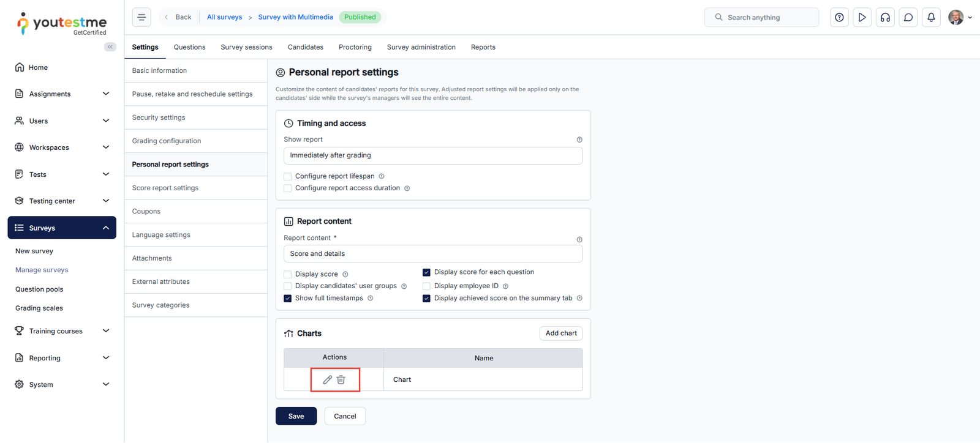
Task: Click the Search anything field
Action: click(x=761, y=17)
